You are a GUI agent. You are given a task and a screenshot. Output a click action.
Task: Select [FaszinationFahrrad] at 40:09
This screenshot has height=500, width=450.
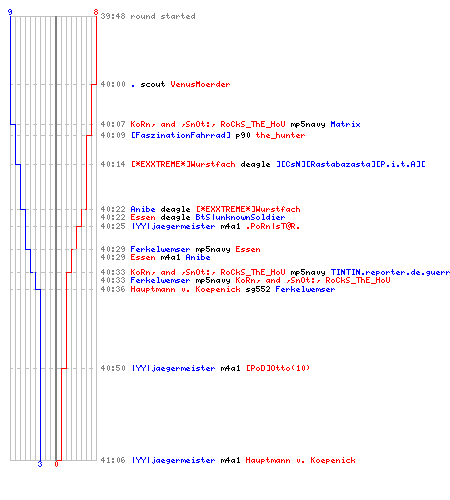[x=181, y=135]
